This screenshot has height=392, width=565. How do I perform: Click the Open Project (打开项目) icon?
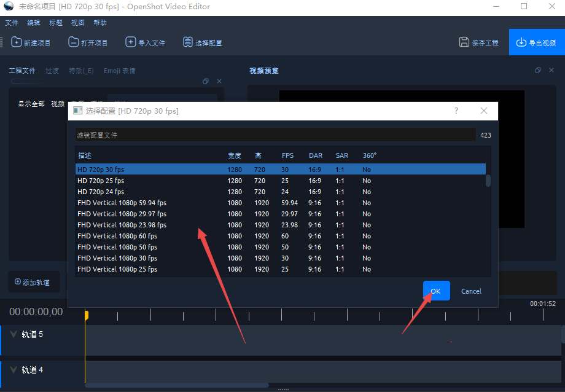73,42
